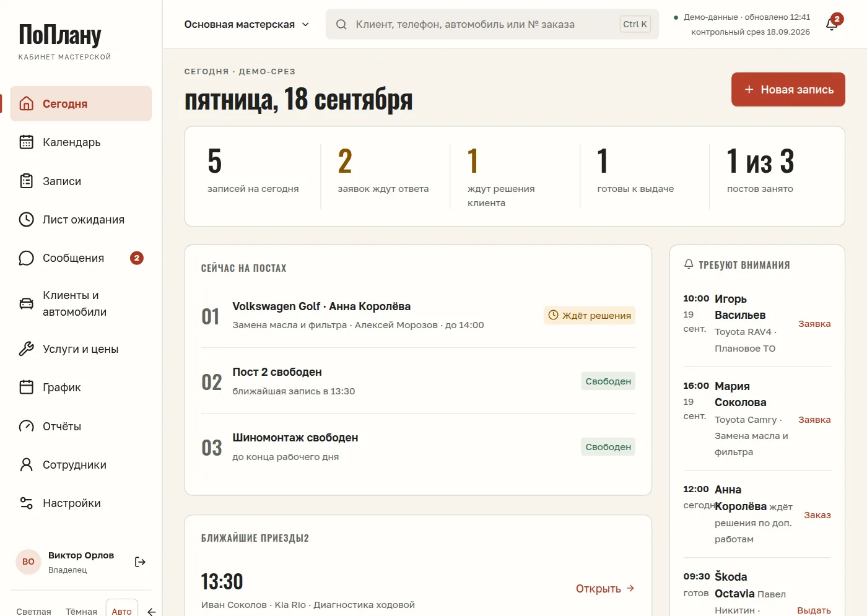Collapse sidebar with the left arrow icon
The height and width of the screenshot is (616, 867).
151,612
